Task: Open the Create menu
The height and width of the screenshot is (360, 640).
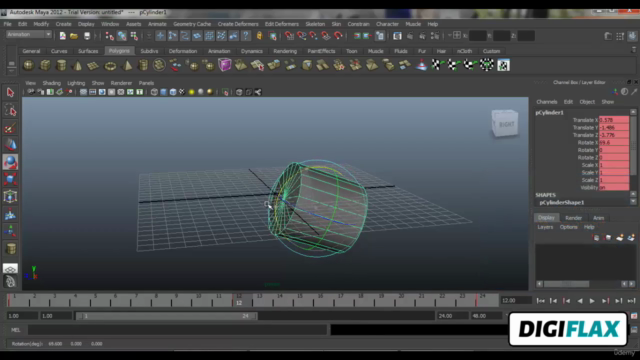Action: 63,24
